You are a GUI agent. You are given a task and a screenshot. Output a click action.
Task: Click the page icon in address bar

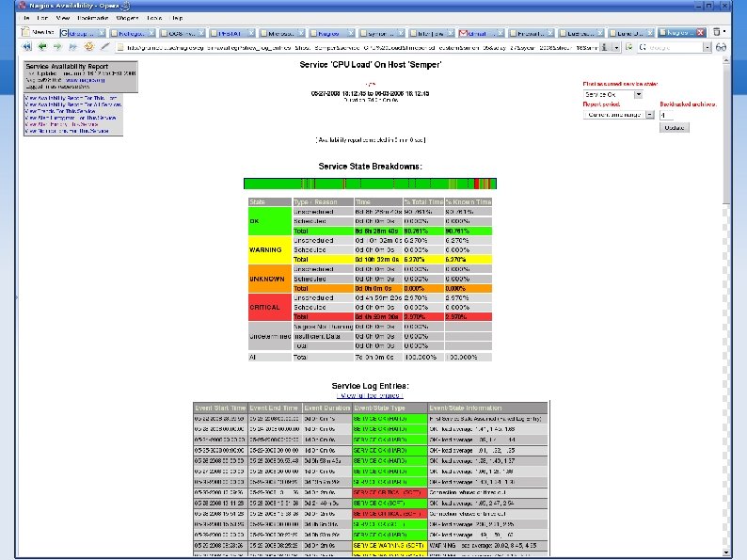(x=120, y=47)
